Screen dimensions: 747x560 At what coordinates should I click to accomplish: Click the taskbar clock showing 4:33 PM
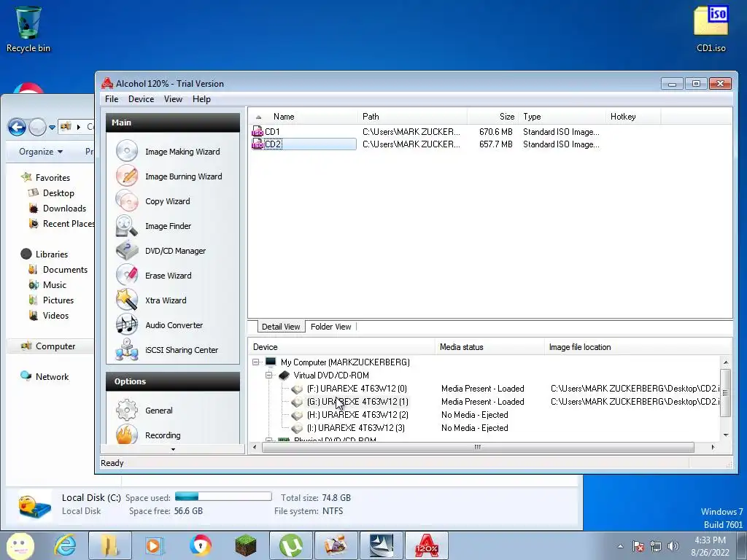click(x=710, y=546)
